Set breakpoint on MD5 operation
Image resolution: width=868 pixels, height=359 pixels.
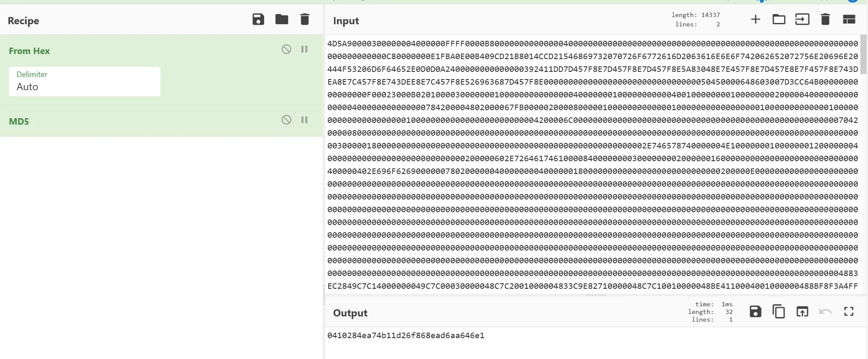pyautogui.click(x=304, y=120)
